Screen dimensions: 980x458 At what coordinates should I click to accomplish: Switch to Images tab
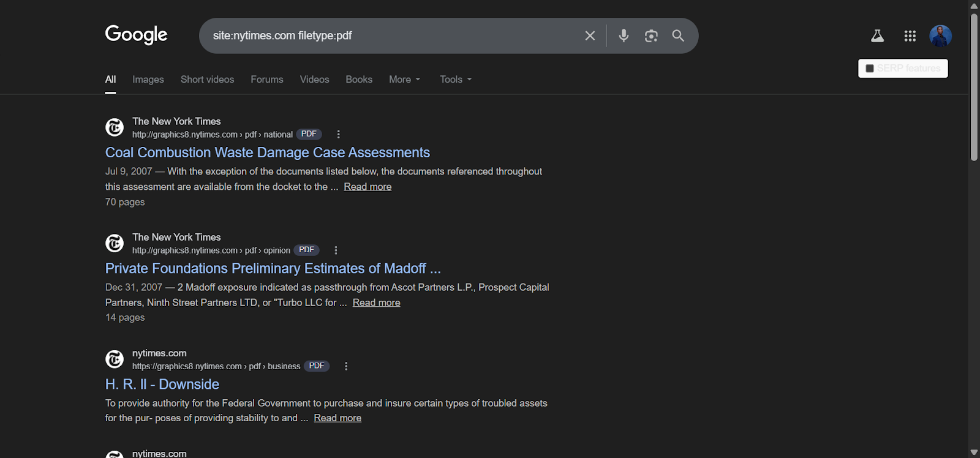(x=148, y=80)
